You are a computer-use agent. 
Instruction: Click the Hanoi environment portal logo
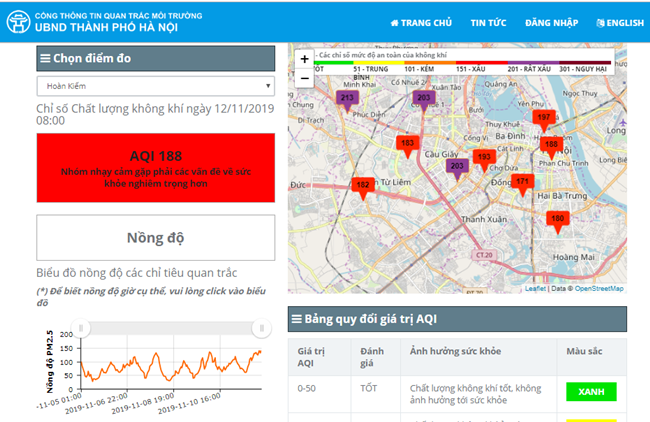(x=19, y=23)
